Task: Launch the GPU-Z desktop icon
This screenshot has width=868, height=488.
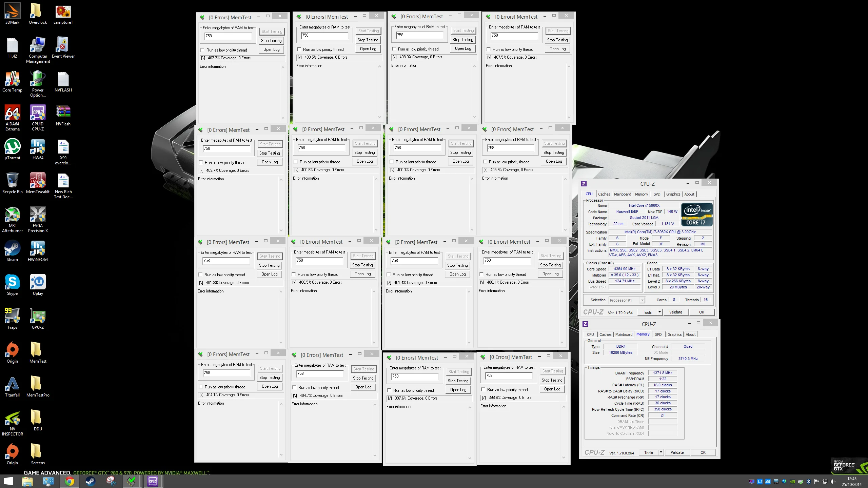Action: click(x=38, y=319)
